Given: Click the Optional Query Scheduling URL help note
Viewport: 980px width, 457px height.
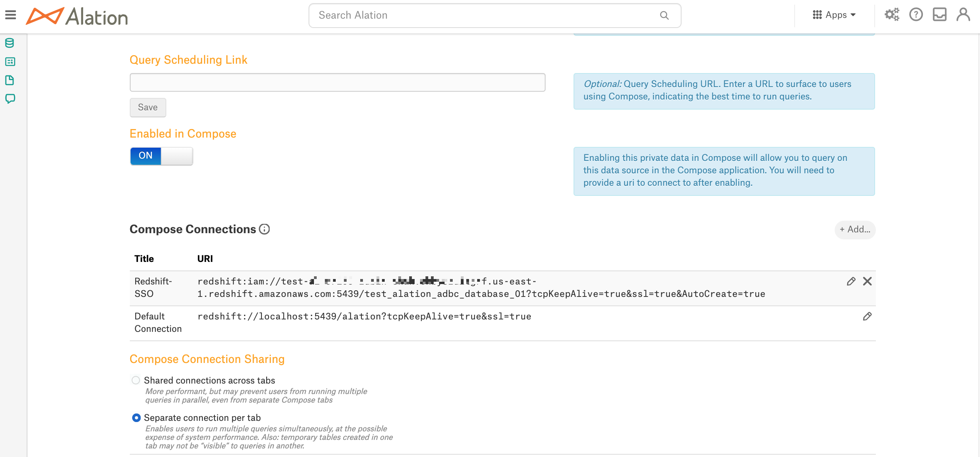Looking at the screenshot, I should (724, 91).
